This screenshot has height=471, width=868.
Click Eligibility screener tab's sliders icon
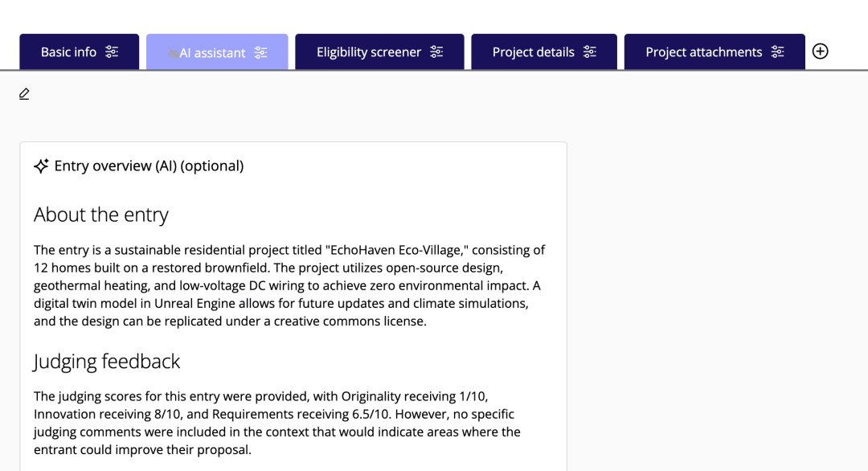point(436,52)
